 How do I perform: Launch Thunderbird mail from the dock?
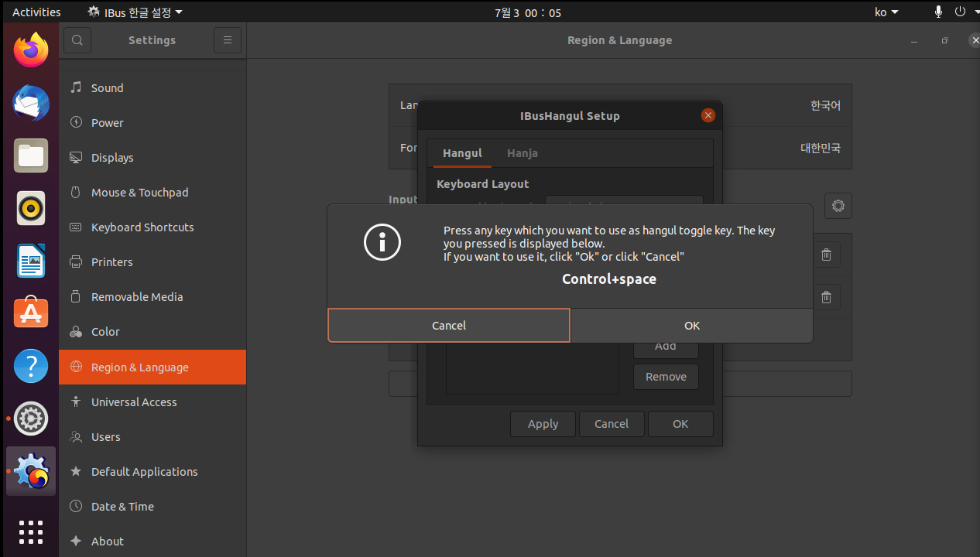31,104
